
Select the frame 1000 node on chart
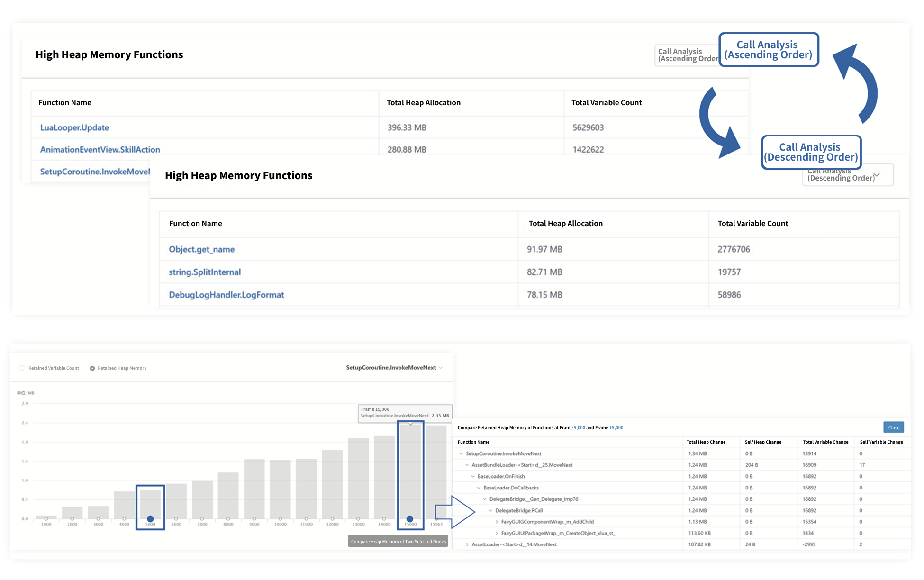point(46,519)
